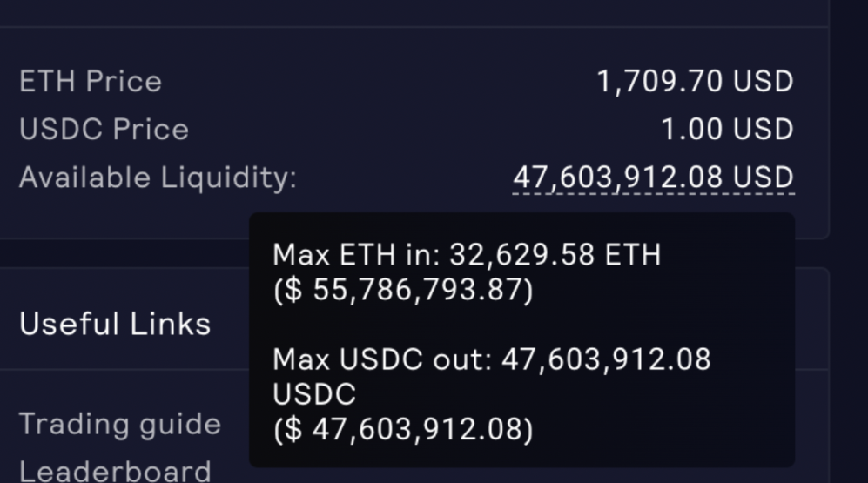
Task: Click the standalone USDC word in the tooltip
Action: tap(314, 394)
